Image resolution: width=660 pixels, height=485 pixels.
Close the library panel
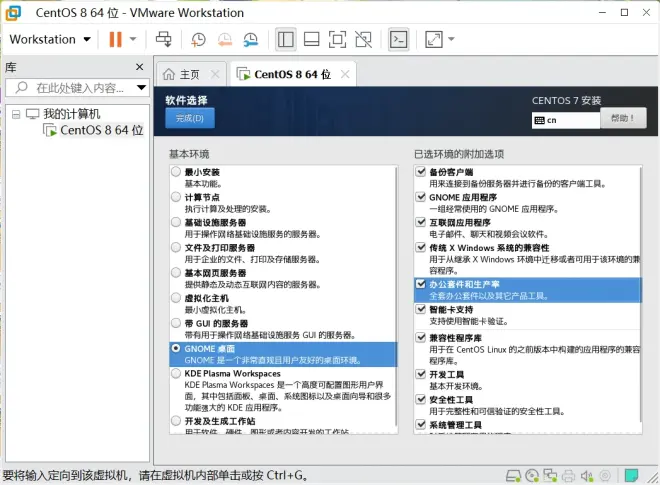(x=140, y=67)
